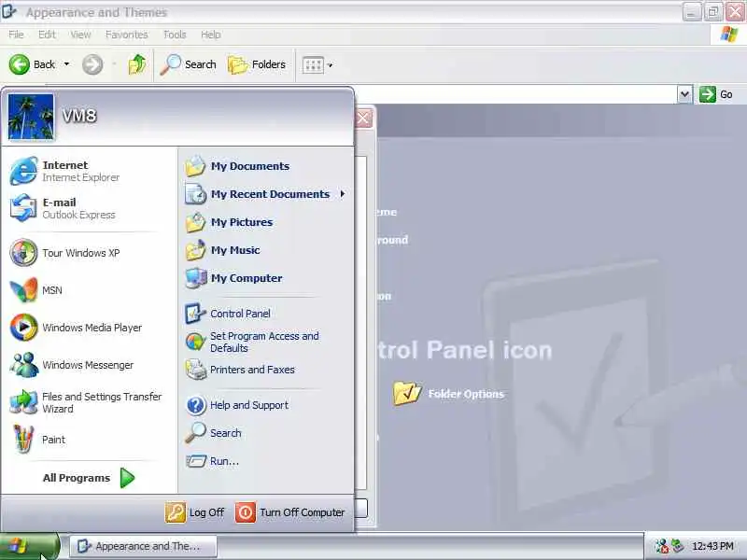Viewport: 747px width, 560px height.
Task: Open the Tools menu
Action: [175, 35]
